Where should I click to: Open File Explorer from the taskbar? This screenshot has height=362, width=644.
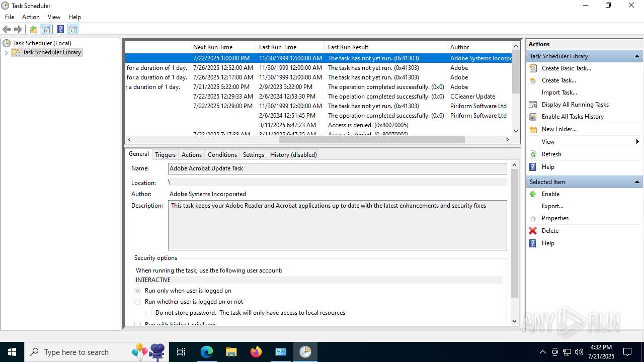click(231, 352)
